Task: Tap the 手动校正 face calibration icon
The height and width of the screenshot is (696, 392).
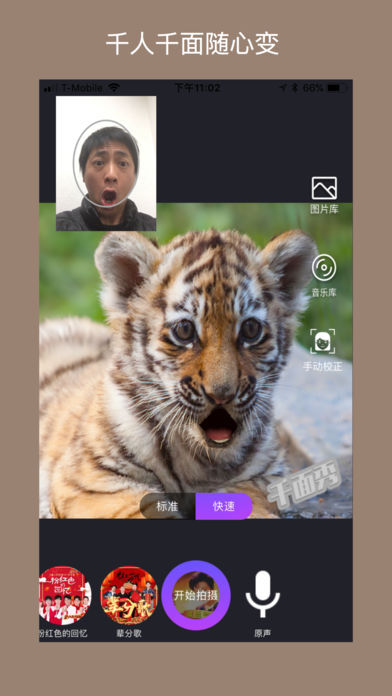Action: (x=323, y=342)
